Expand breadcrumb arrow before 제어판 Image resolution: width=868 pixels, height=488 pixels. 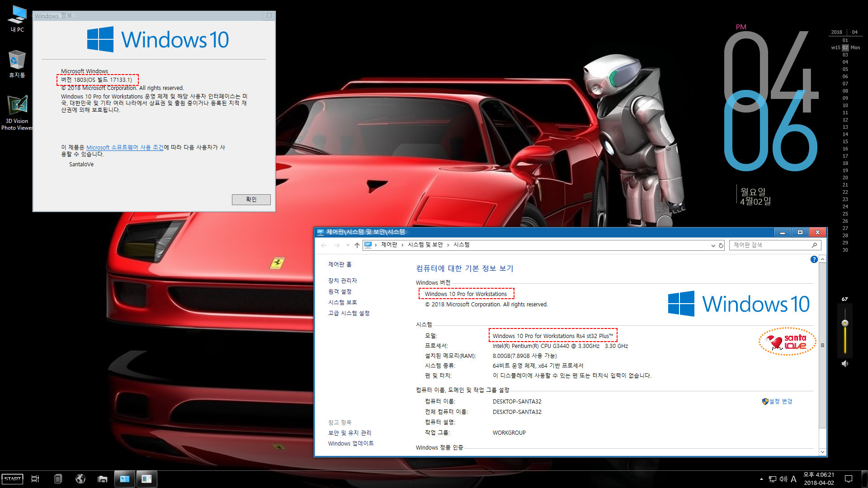(x=376, y=245)
